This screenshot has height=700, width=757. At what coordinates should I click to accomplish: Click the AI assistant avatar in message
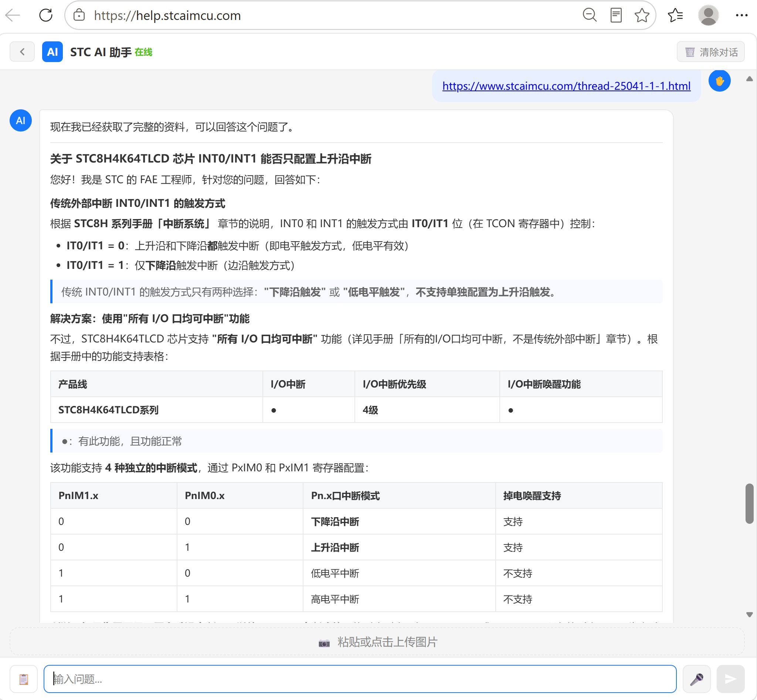(x=20, y=120)
